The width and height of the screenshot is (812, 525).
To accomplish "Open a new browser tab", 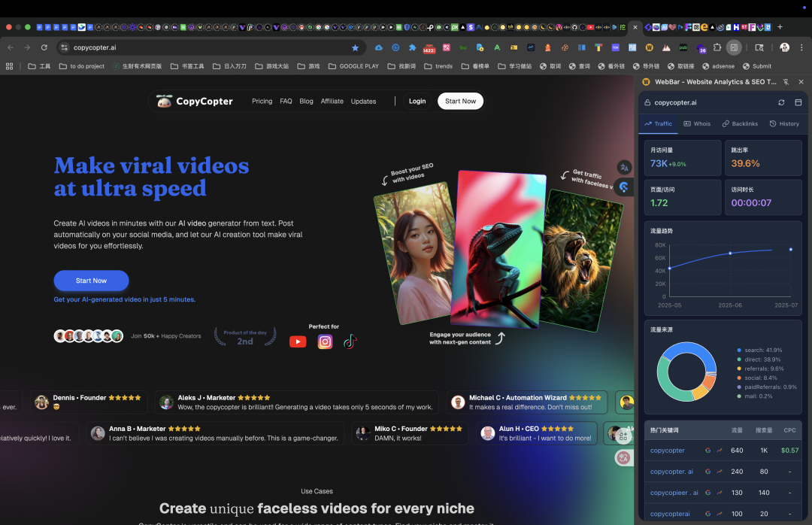I will [x=780, y=27].
